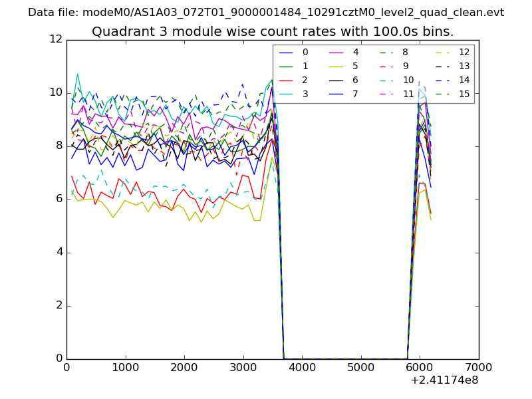Click the yellow line sample for module 5
The width and height of the screenshot is (532, 399).
click(x=336, y=66)
